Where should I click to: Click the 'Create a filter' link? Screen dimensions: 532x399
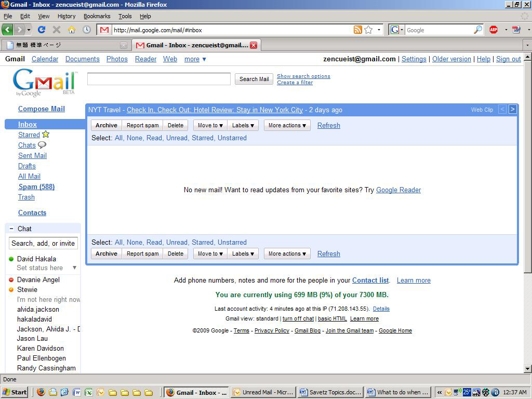coord(295,83)
